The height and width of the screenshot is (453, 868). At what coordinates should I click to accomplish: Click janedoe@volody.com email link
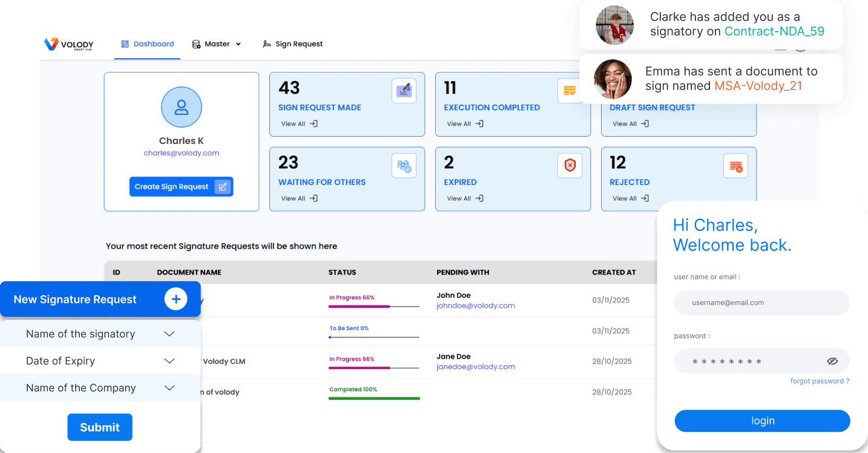click(x=476, y=367)
